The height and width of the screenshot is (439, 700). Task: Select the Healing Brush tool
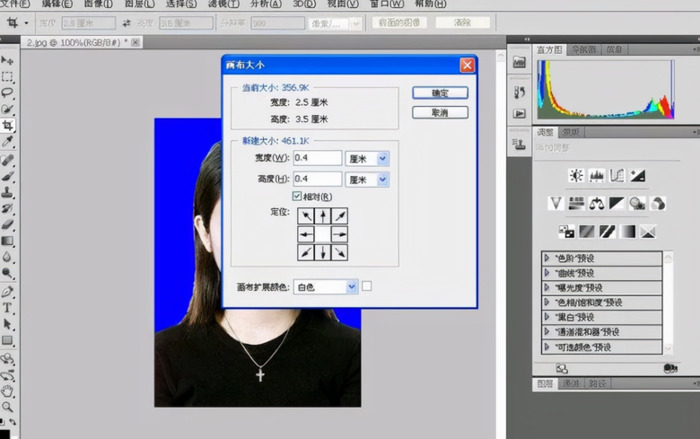coord(7,160)
